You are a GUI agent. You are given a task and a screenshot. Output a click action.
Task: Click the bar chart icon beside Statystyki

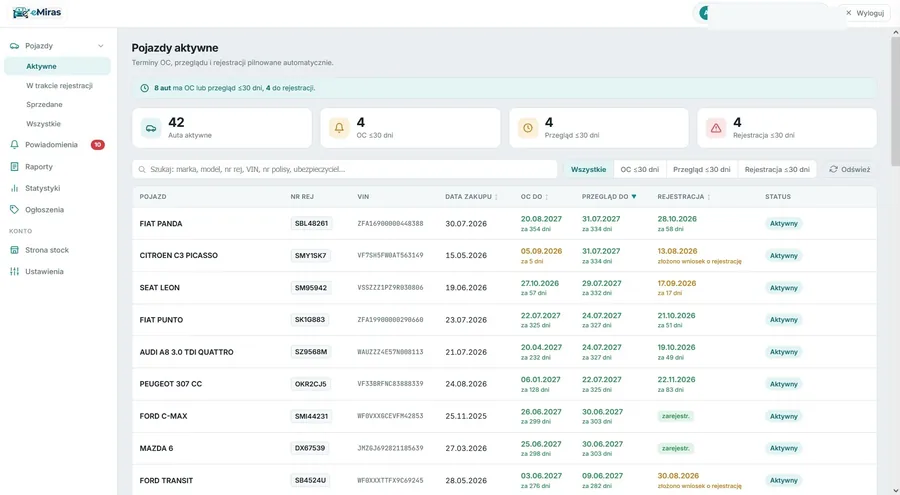(x=14, y=188)
